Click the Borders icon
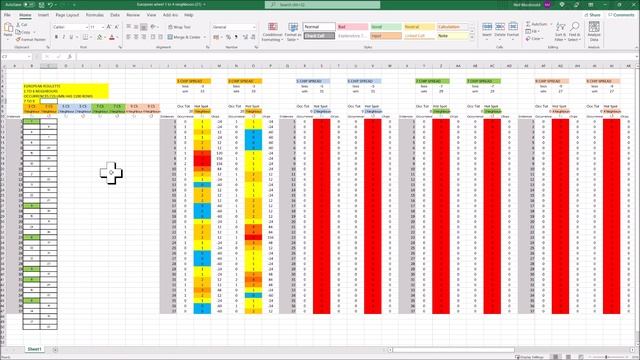 pyautogui.click(x=85, y=37)
